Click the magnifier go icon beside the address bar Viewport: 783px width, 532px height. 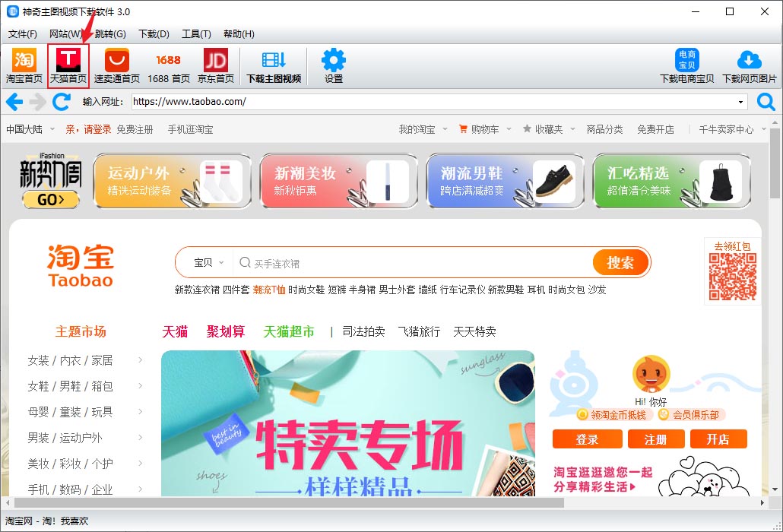[x=766, y=102]
